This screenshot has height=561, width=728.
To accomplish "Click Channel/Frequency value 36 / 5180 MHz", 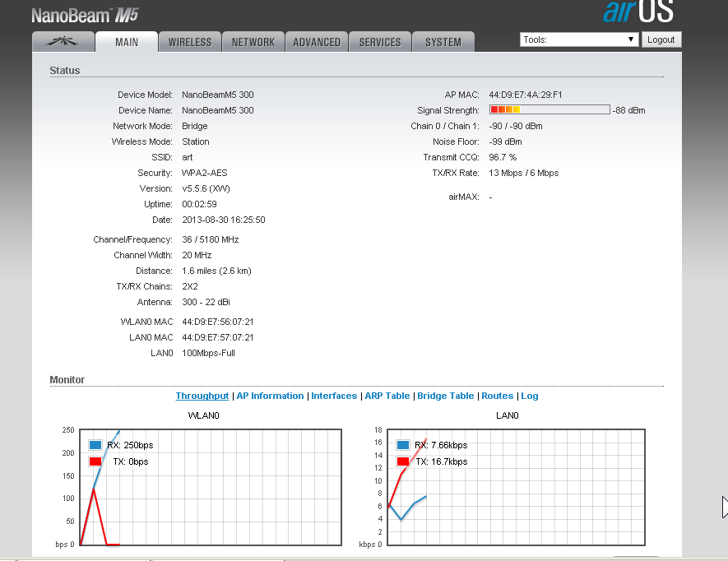I will click(211, 239).
